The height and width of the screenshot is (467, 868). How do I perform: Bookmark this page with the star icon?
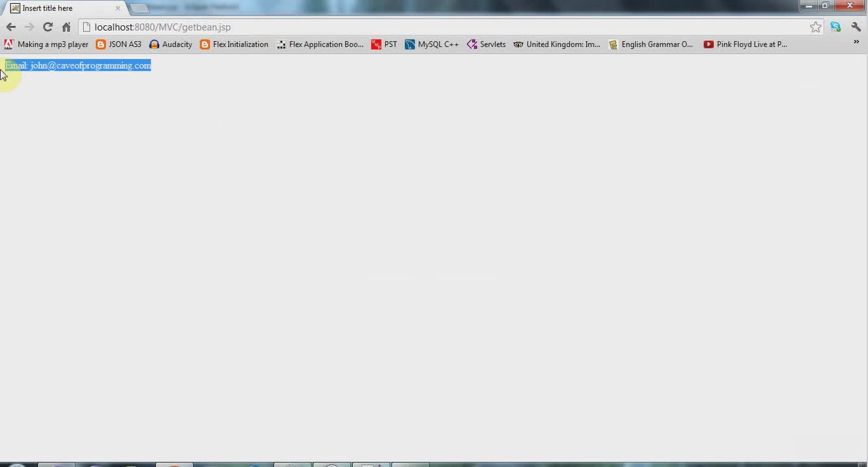(x=815, y=27)
